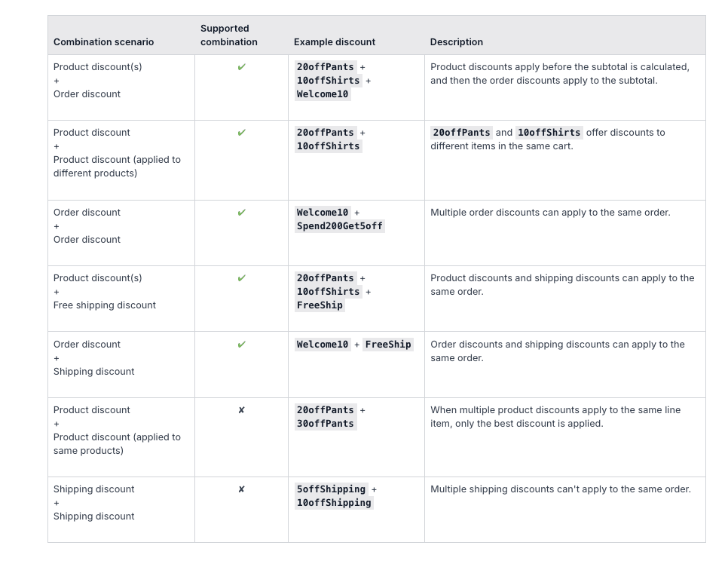The height and width of the screenshot is (570, 728).
Task: Click 20offPants code in the Description column
Action: [461, 133]
